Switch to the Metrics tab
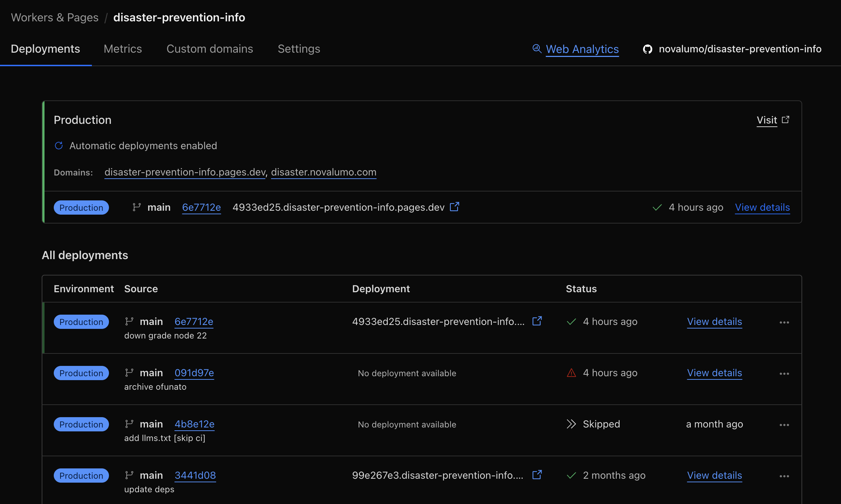Viewport: 841px width, 504px height. 122,49
